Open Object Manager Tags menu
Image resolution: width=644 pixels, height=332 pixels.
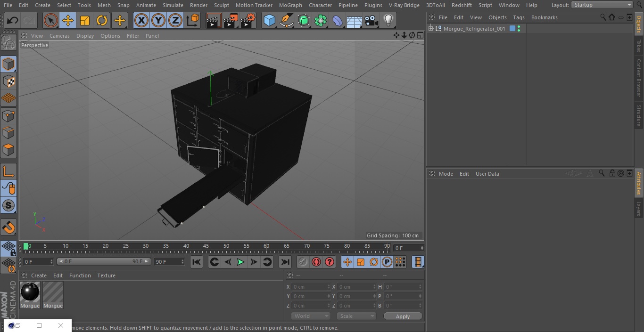pos(519,17)
